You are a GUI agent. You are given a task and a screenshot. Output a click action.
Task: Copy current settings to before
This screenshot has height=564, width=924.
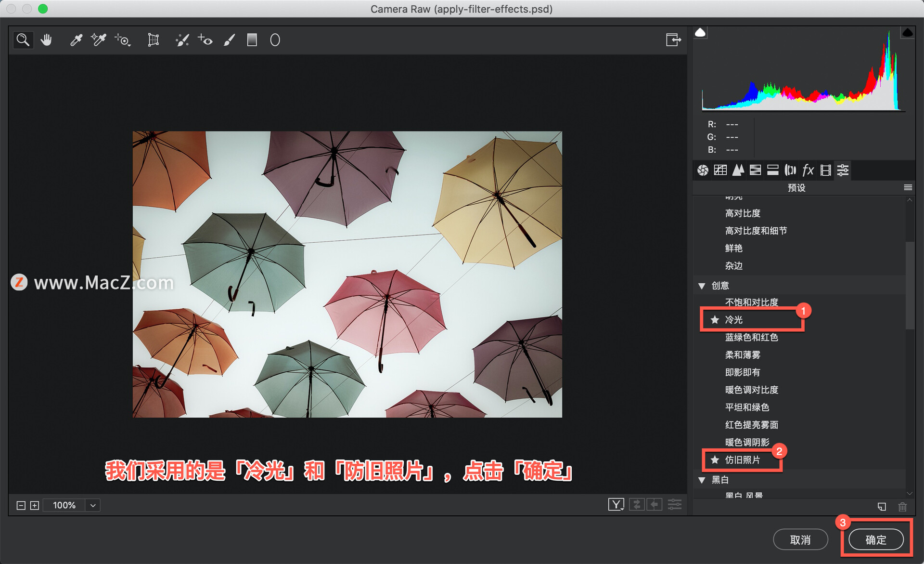(x=654, y=504)
